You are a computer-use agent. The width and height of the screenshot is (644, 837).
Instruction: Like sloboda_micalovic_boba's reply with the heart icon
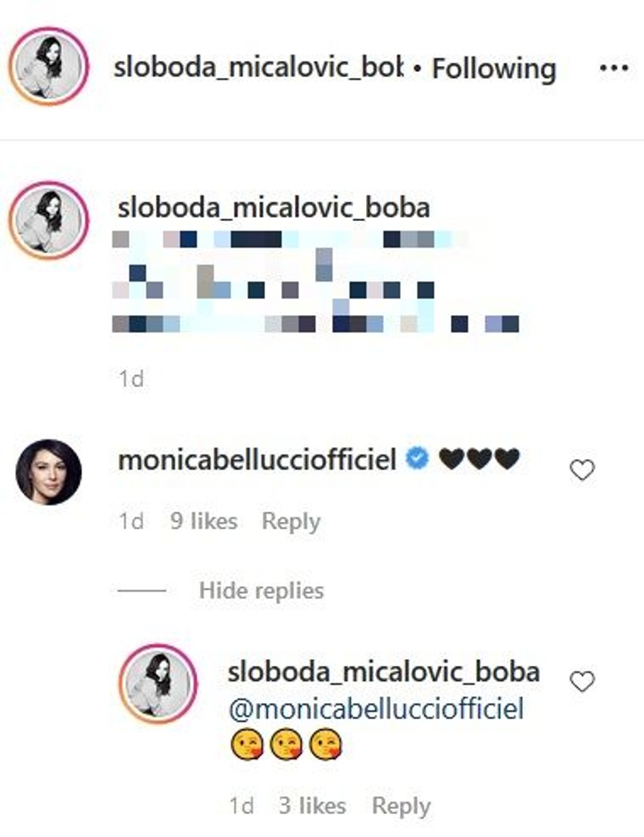click(583, 680)
